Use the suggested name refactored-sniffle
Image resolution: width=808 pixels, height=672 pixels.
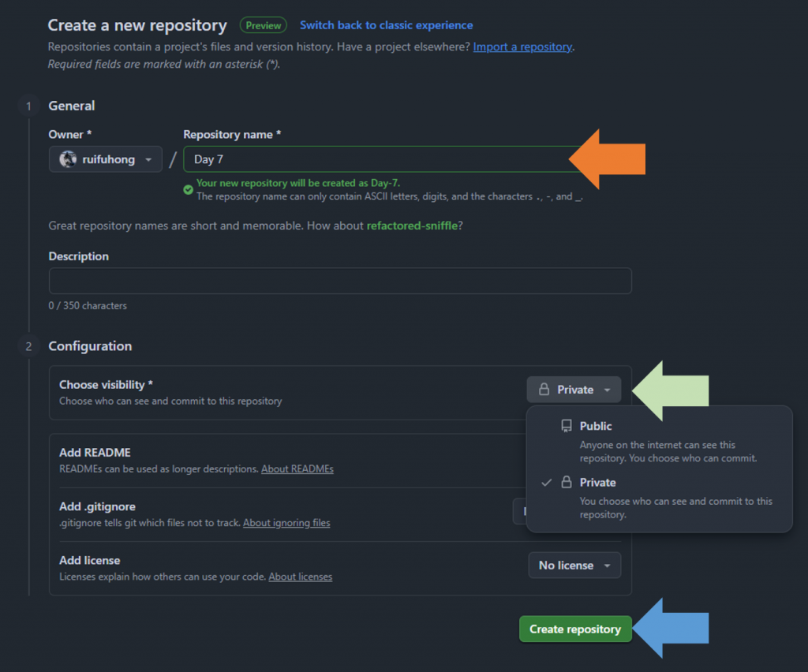412,226
